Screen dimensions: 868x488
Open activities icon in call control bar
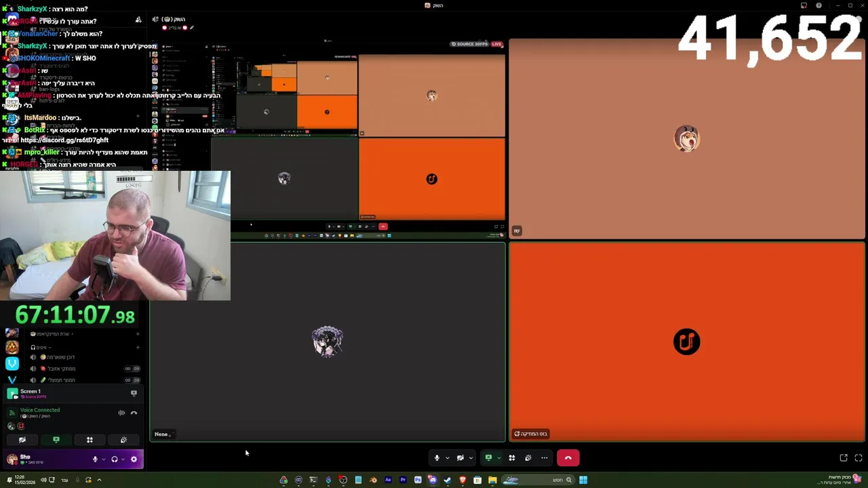pyautogui.click(x=512, y=458)
